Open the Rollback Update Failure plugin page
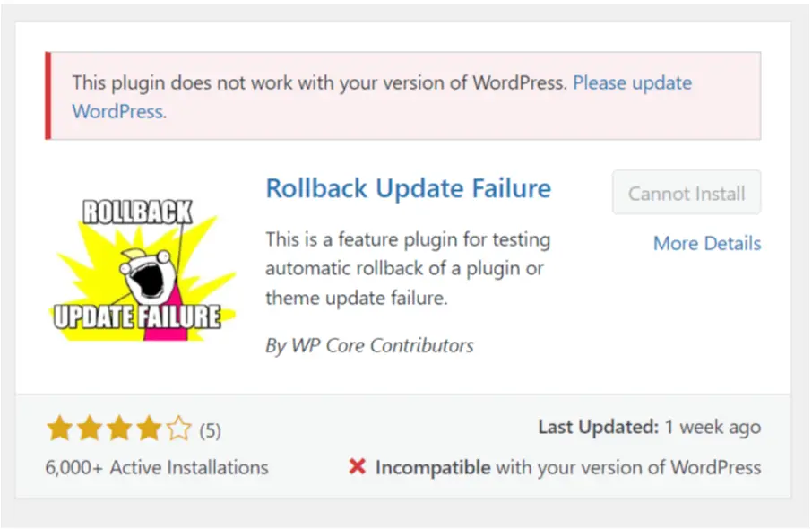The width and height of the screenshot is (812, 529). tap(409, 188)
